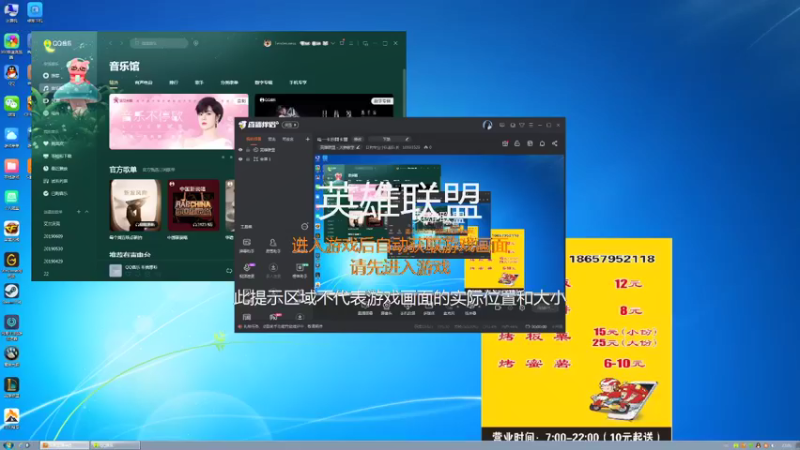The image size is (800, 450).
Task: Open song recognition icon beside search box
Action: coord(196,43)
